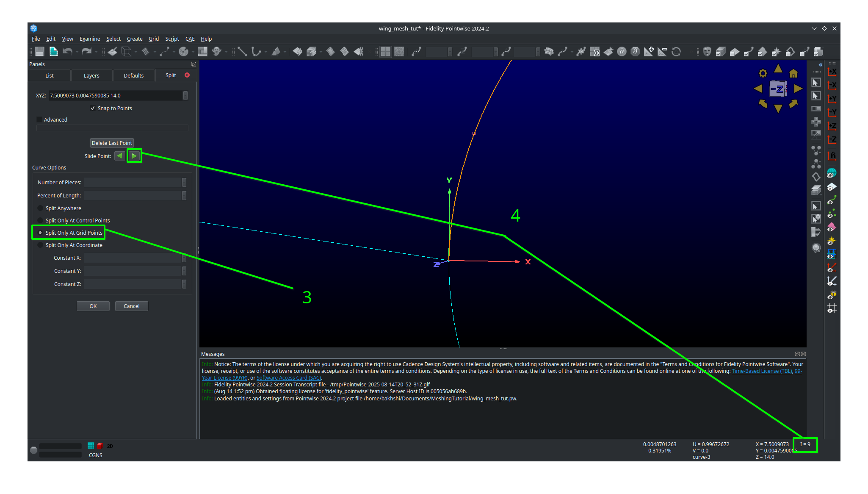Viewport: 868px width, 494px height.
Task: Open the Grid menu
Action: 153,39
